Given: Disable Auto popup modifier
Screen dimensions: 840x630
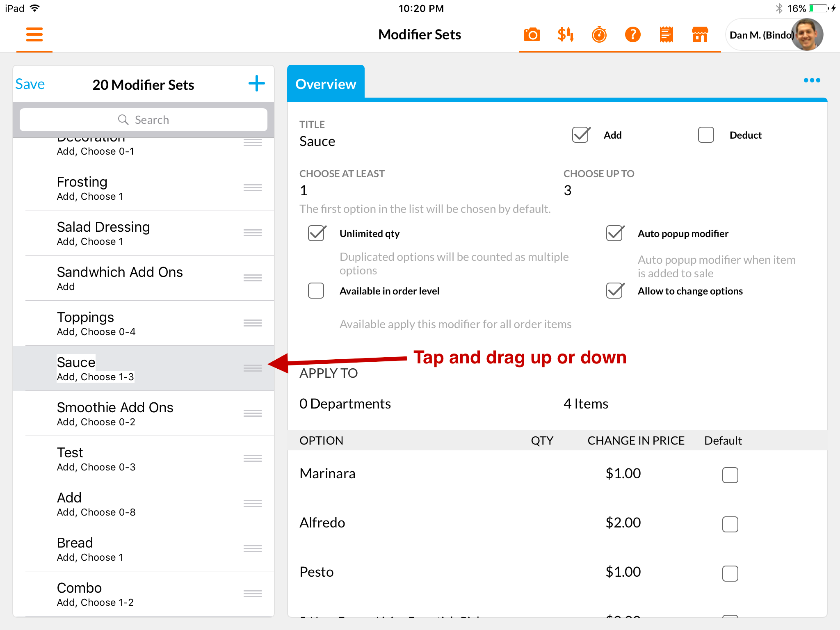Looking at the screenshot, I should coord(615,233).
